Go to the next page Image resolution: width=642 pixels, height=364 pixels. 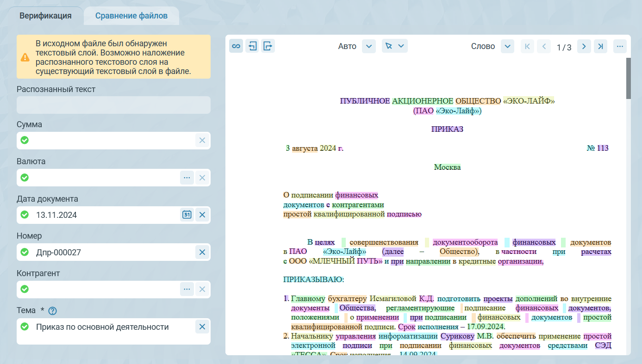click(x=584, y=46)
